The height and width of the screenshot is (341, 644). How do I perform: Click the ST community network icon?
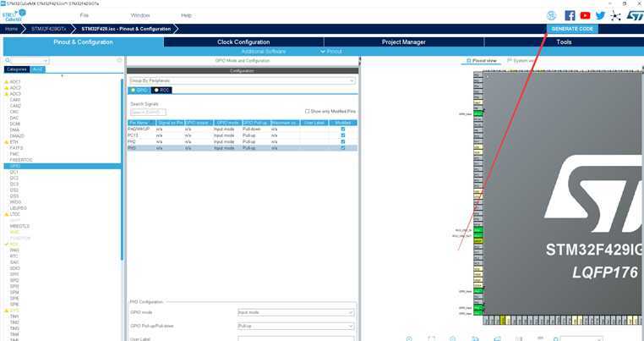[x=615, y=15]
